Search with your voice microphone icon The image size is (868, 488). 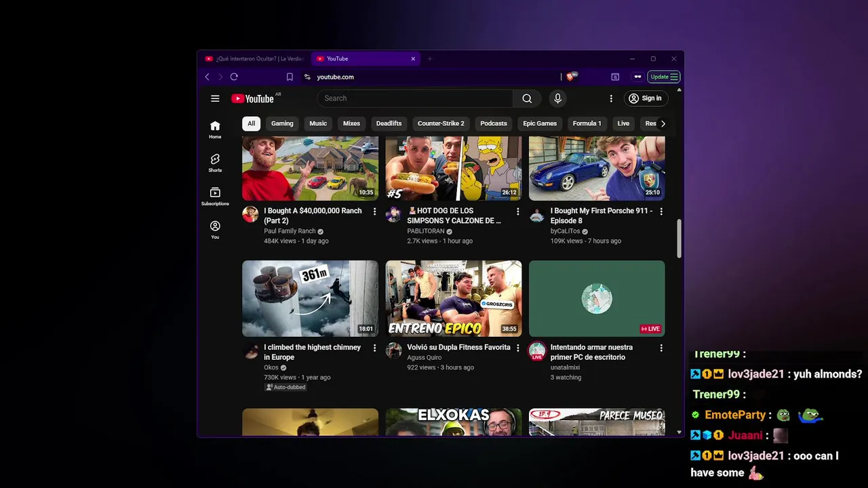tap(557, 98)
